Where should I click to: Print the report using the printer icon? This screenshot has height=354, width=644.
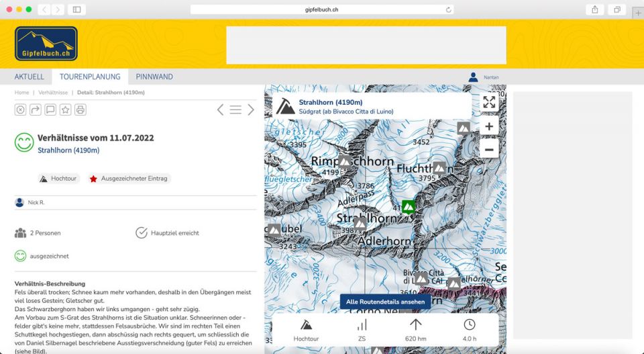(80, 109)
